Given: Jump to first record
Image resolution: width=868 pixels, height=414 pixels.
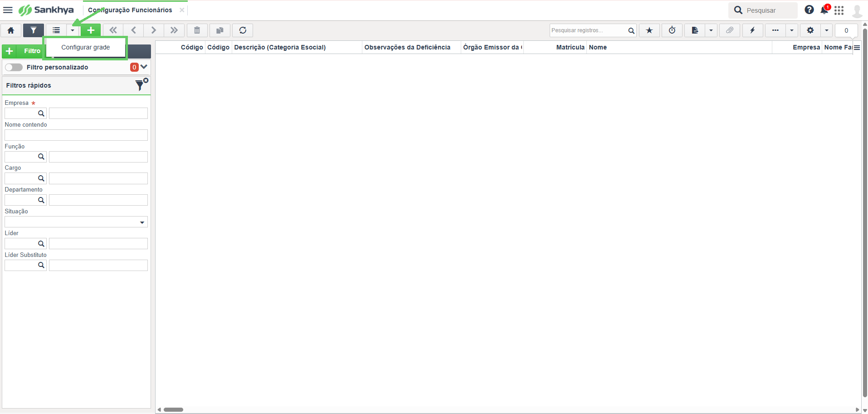Looking at the screenshot, I should coord(113,30).
